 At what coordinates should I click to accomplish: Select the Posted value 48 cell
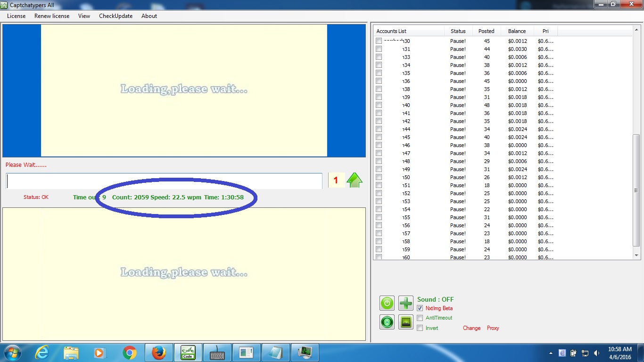point(487,105)
